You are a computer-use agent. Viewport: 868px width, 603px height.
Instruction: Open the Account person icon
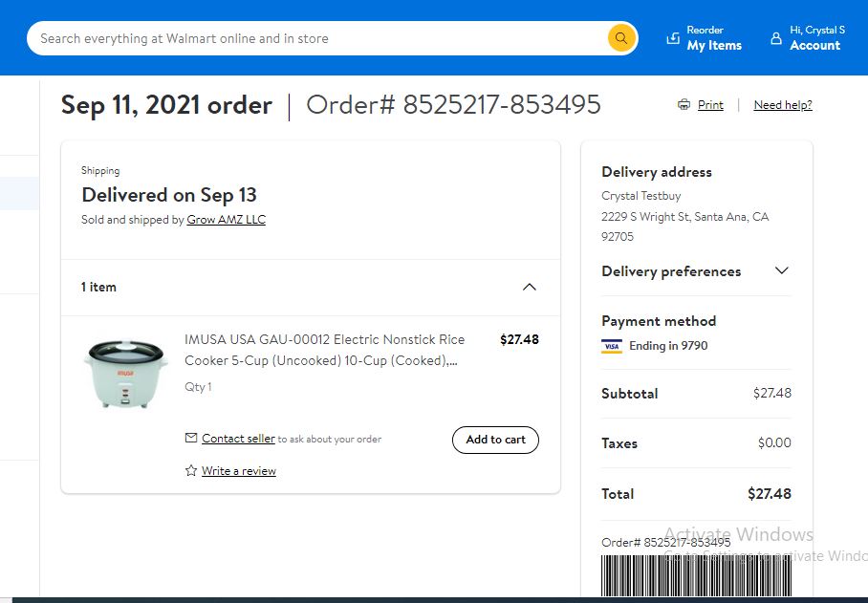point(776,38)
